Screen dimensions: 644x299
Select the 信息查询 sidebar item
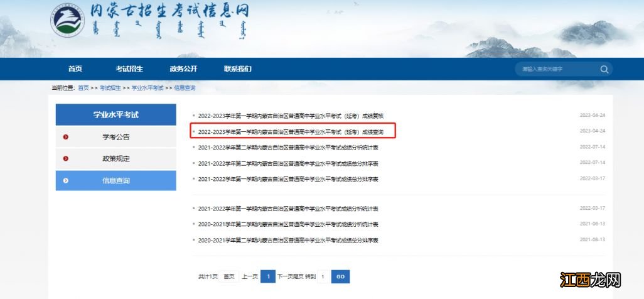click(x=116, y=180)
